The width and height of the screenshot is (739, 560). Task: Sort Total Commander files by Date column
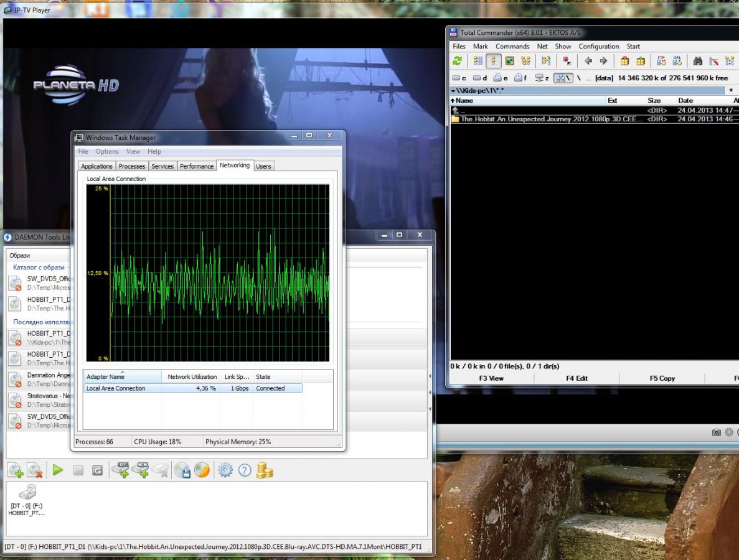tap(704, 100)
